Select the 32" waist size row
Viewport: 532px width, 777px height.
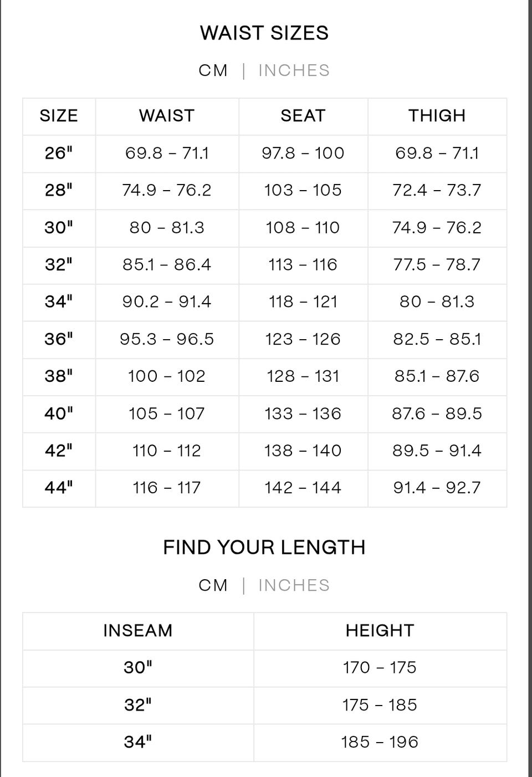[x=264, y=265]
